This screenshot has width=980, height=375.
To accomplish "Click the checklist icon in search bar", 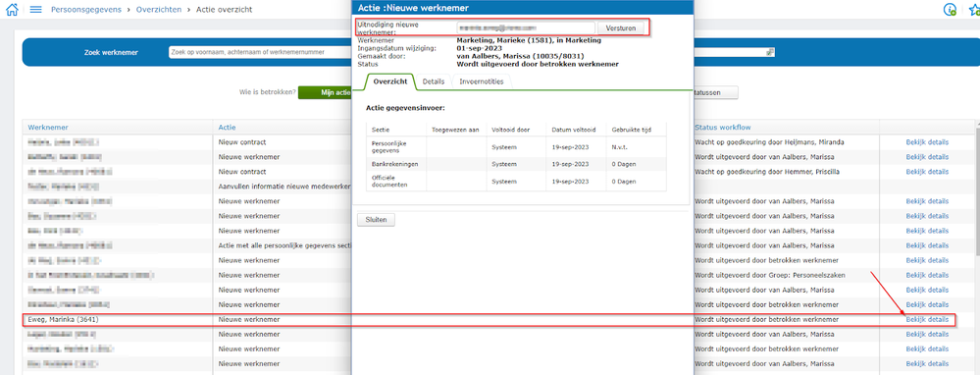I will (x=770, y=52).
